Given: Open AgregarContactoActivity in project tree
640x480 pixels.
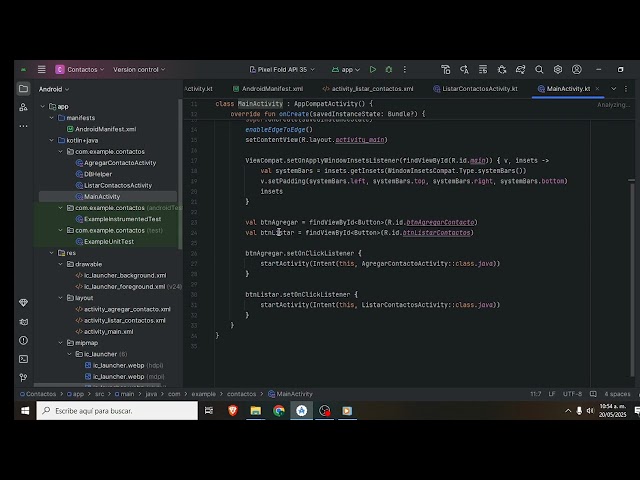Looking at the screenshot, I should [116, 163].
